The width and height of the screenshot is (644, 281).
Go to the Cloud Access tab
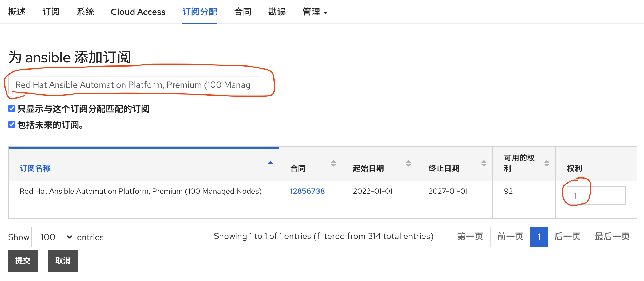tap(138, 12)
